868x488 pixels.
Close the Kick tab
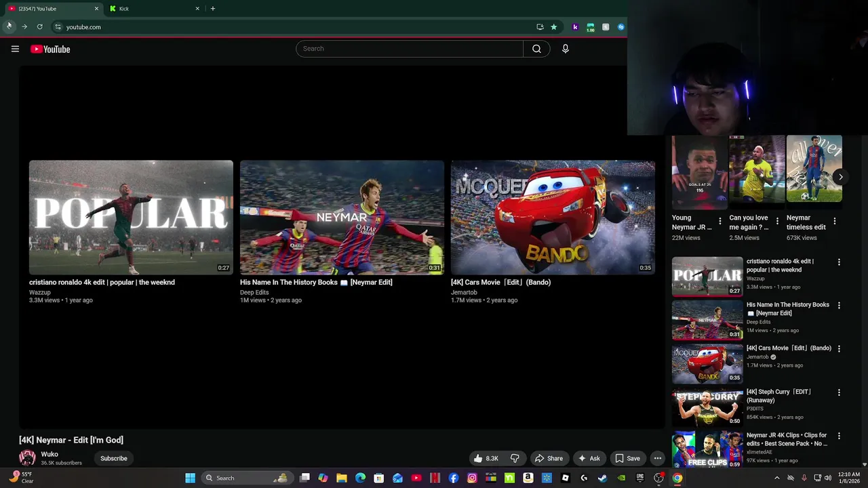[197, 9]
